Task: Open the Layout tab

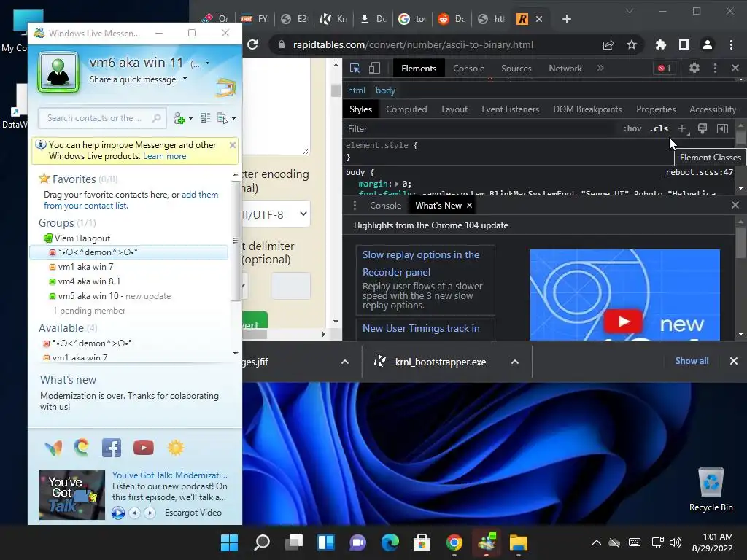Action: [454, 109]
